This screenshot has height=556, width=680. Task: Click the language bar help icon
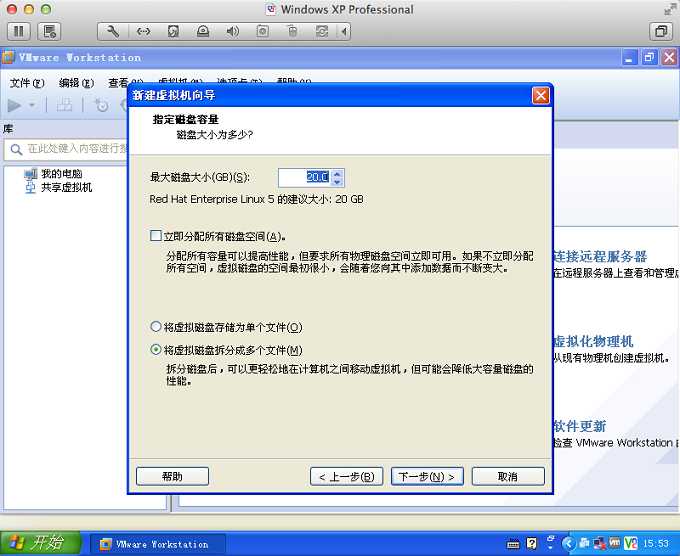click(532, 543)
